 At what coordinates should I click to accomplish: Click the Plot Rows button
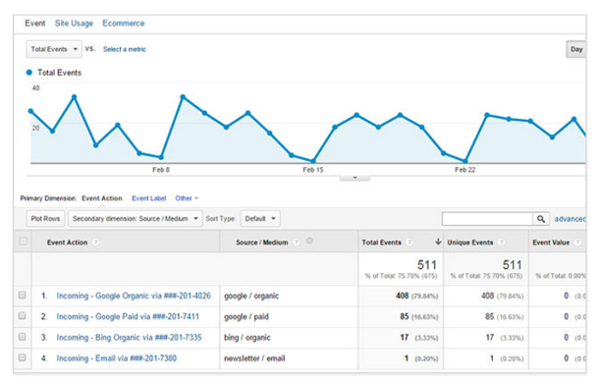(x=46, y=219)
